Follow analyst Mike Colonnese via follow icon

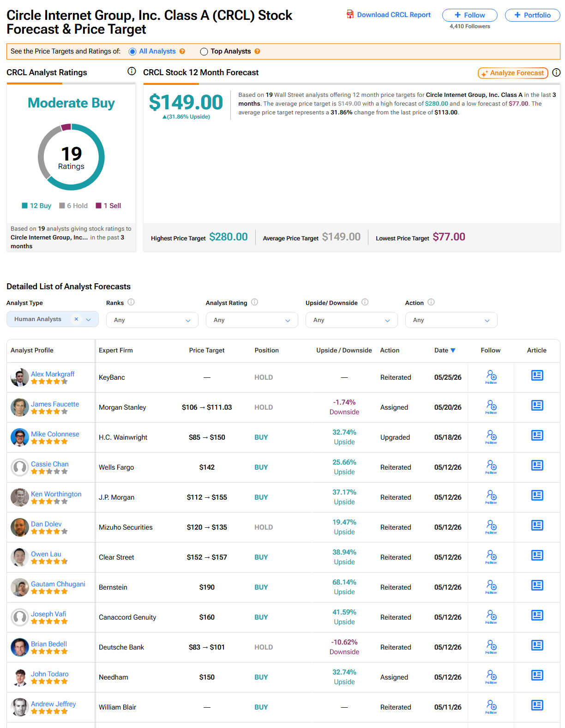[x=491, y=437]
